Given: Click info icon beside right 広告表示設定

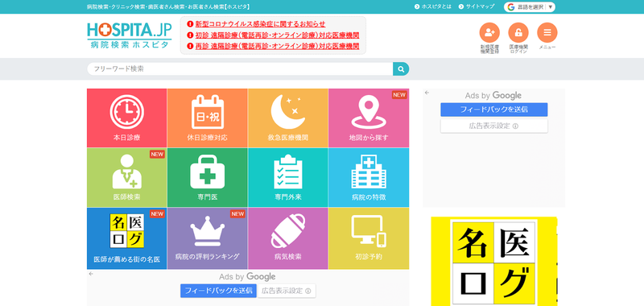Looking at the screenshot, I should point(515,126).
